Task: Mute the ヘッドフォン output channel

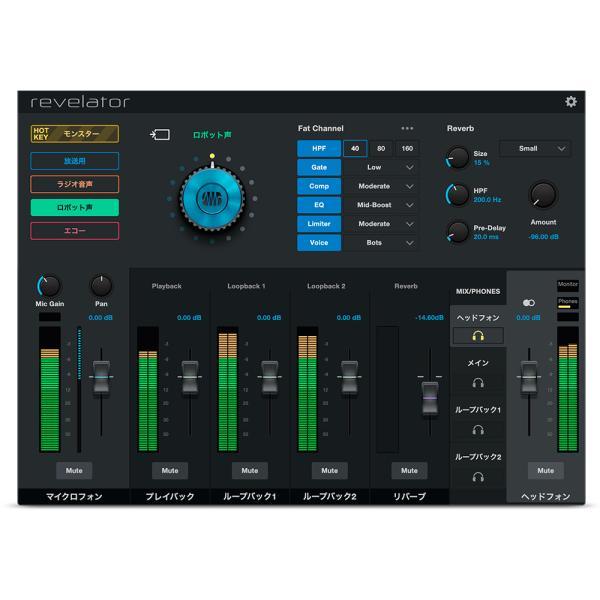Action: (x=546, y=471)
